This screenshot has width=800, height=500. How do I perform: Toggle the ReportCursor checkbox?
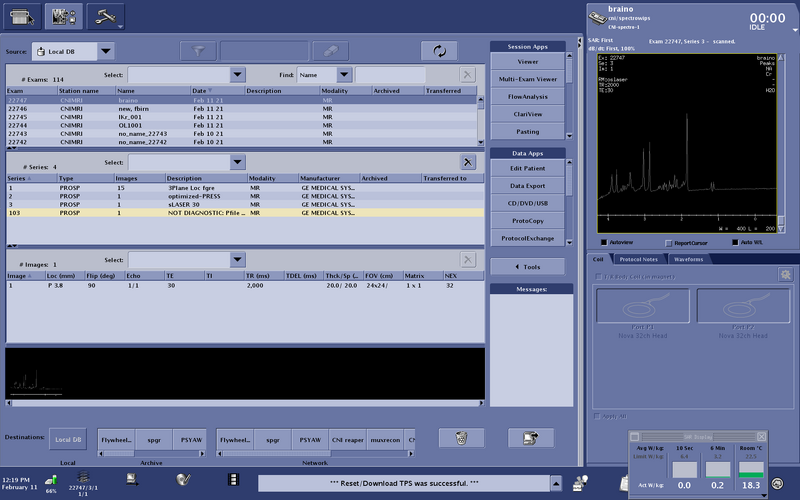tap(669, 243)
